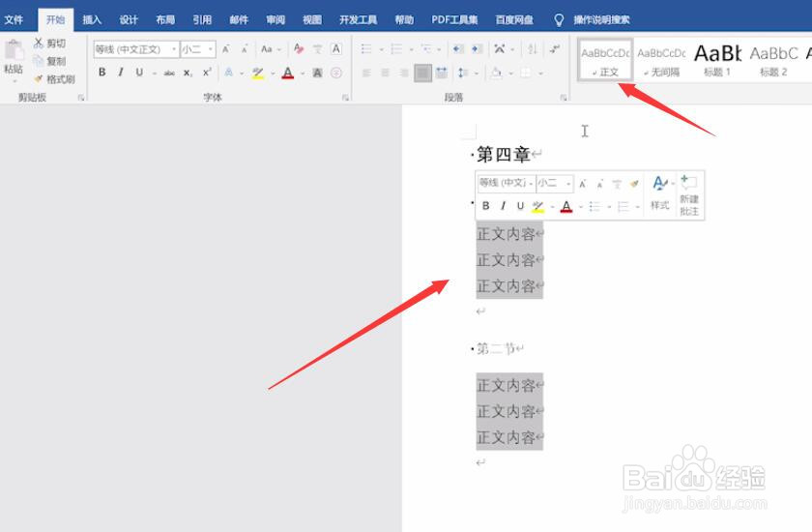
Task: Align text left in ribbon
Action: tap(366, 74)
